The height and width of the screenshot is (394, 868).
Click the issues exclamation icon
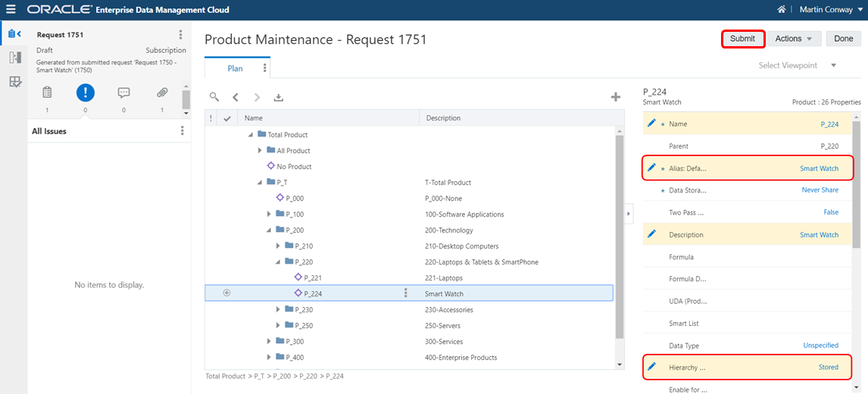(x=86, y=93)
